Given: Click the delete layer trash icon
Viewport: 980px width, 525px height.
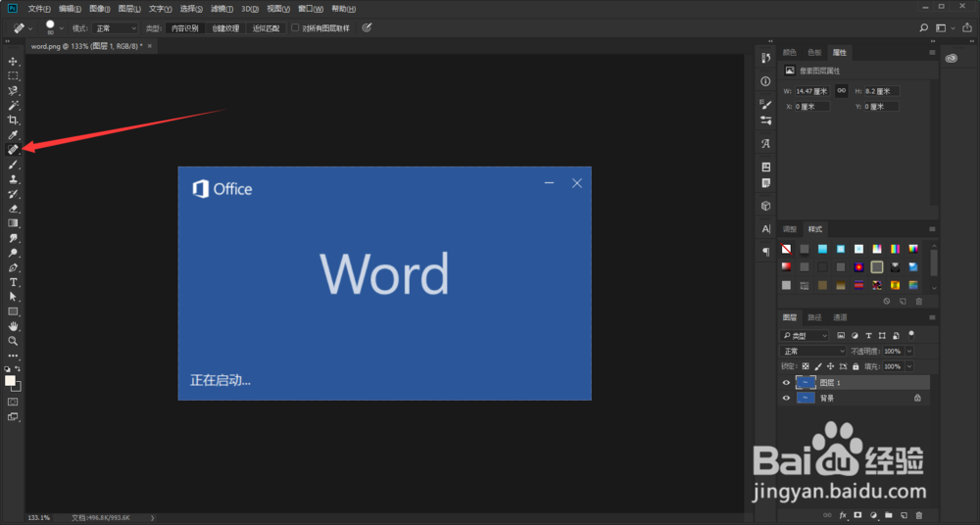Looking at the screenshot, I should point(919,515).
